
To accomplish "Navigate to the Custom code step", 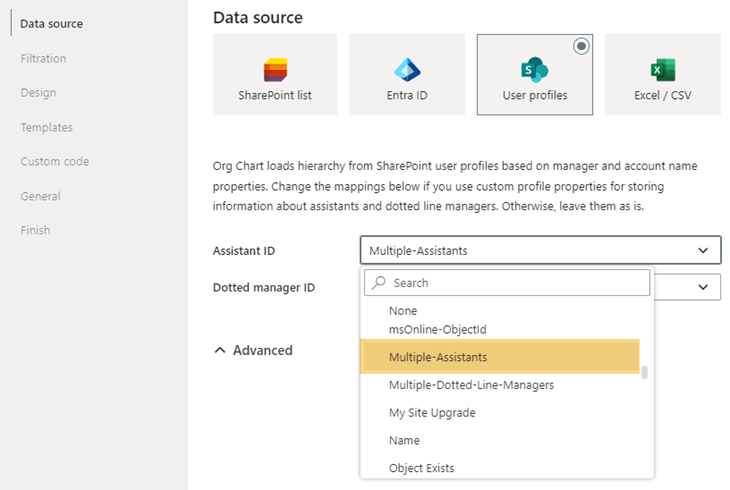I will coord(54,162).
